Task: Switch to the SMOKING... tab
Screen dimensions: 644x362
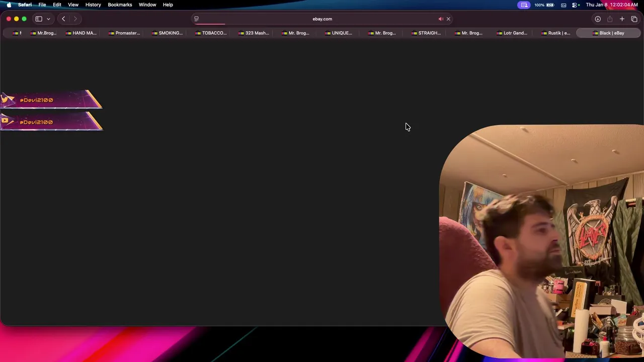Action: pos(167,33)
